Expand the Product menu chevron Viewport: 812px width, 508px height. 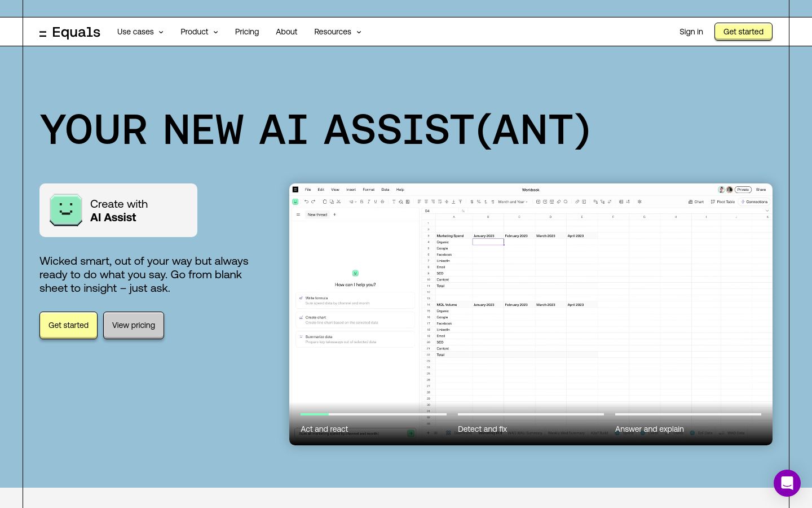pos(215,32)
